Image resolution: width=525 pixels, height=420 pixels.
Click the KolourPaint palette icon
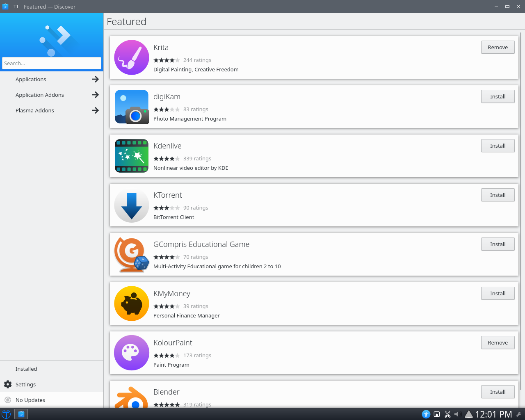click(x=132, y=353)
